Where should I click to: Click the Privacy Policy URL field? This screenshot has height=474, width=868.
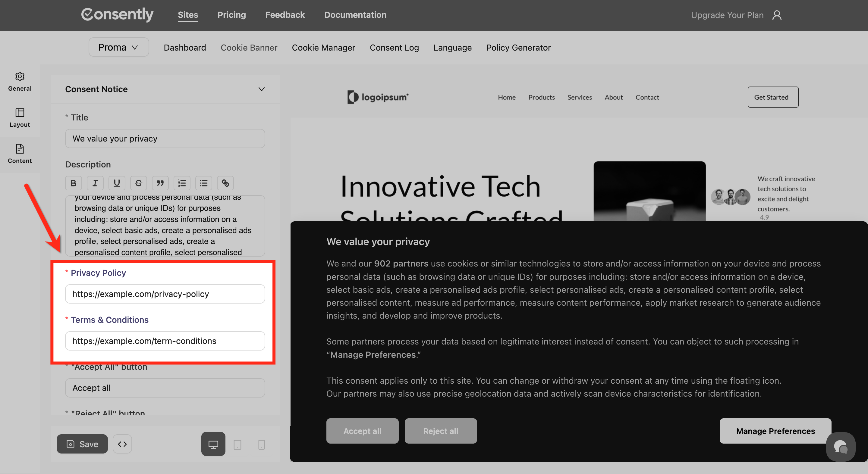tap(165, 294)
